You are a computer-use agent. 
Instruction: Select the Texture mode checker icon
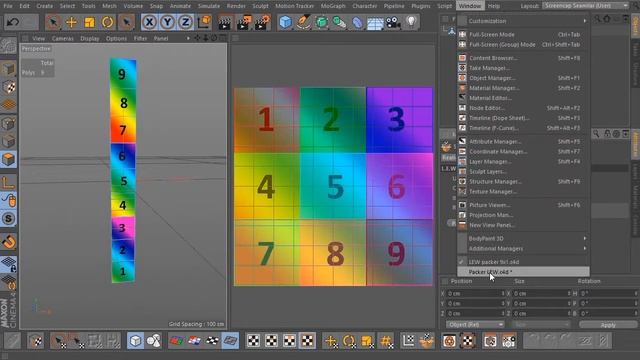[8, 87]
